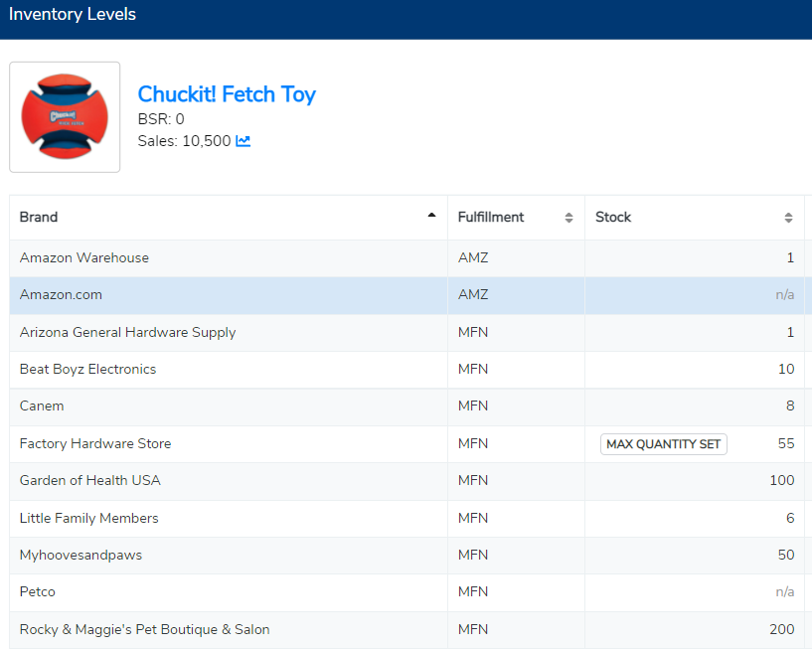Click stock value 1 for Arizona General Hardware

[x=790, y=333]
